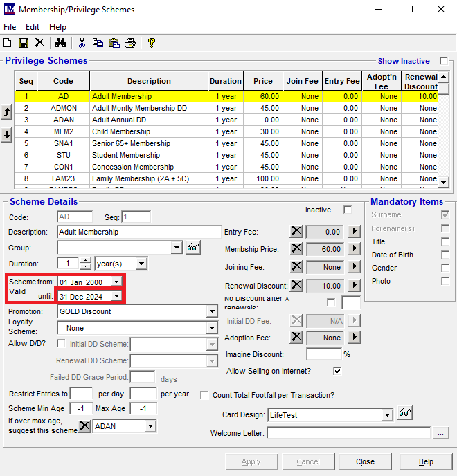Expand the Card Design dropdown

point(387,415)
